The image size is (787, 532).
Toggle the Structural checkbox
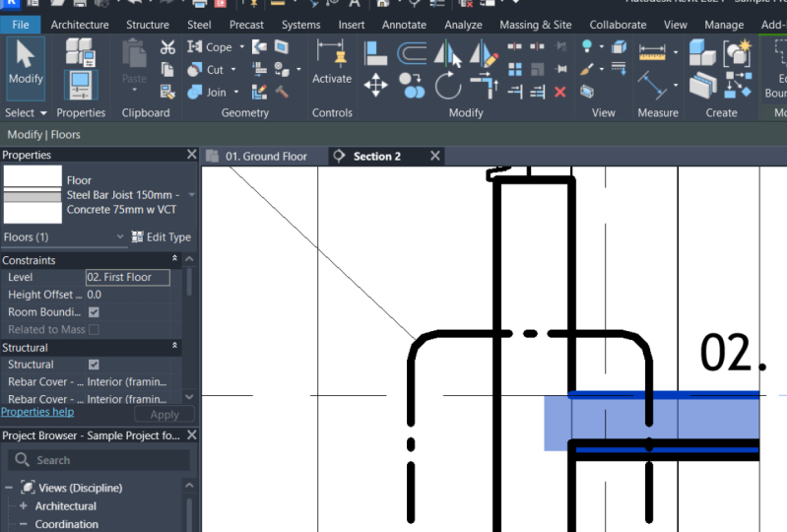tap(94, 365)
